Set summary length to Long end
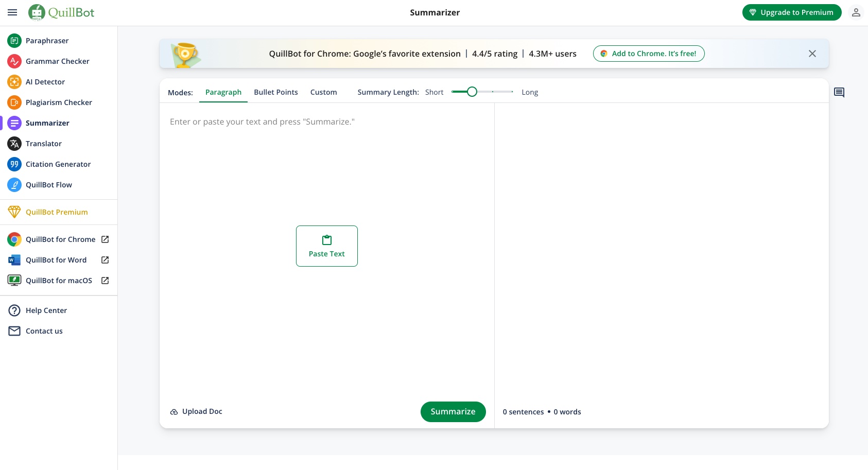Image resolution: width=868 pixels, height=470 pixels. coord(512,92)
